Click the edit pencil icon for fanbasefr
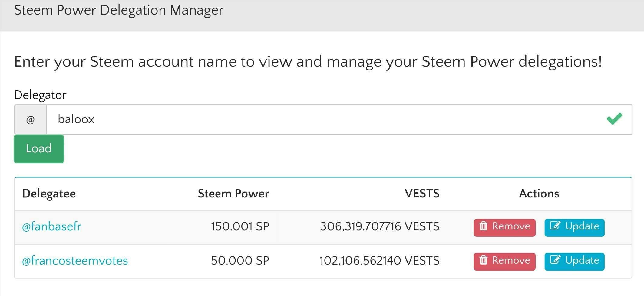The width and height of the screenshot is (644, 296). point(555,226)
